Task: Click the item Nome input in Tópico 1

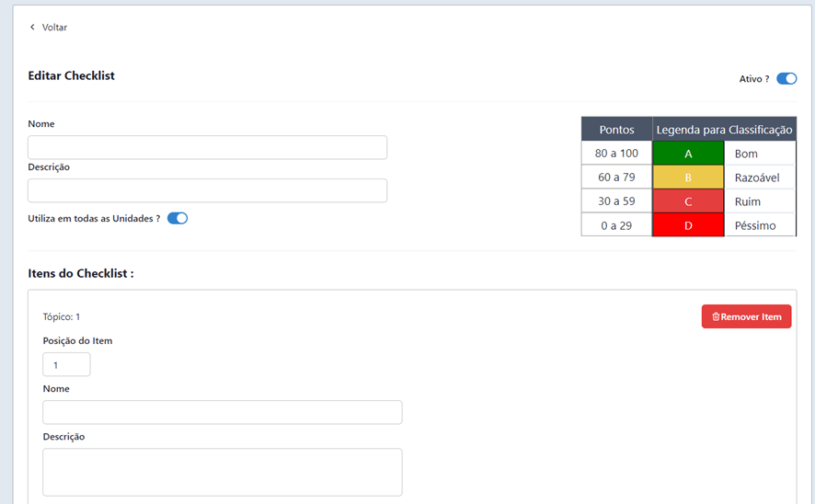Action: click(x=223, y=413)
